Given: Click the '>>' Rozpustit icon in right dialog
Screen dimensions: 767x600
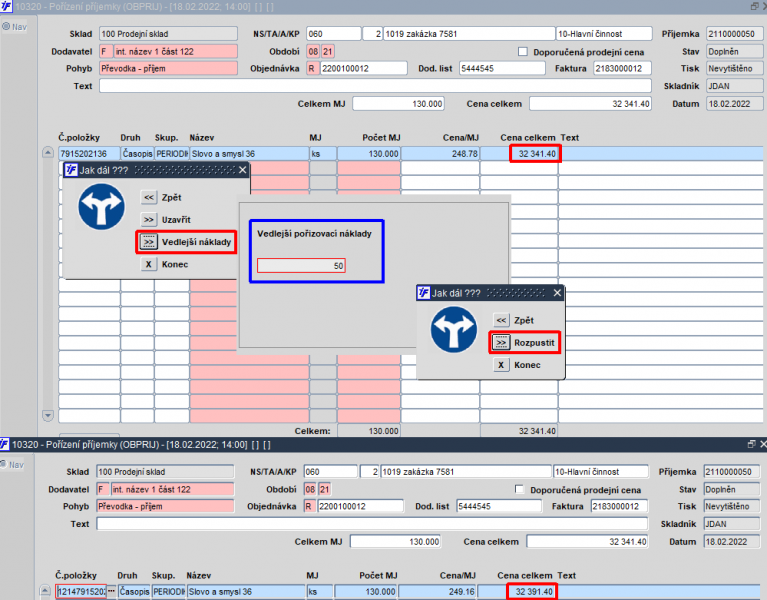Looking at the screenshot, I should [x=501, y=343].
